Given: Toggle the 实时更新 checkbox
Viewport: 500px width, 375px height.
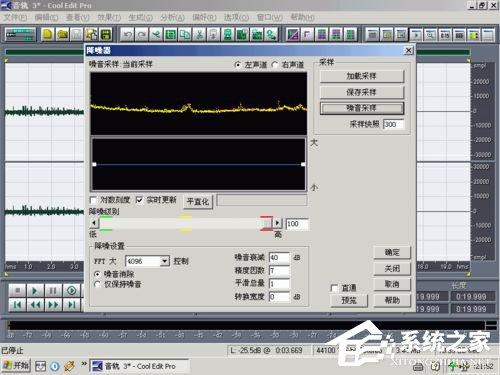Looking at the screenshot, I should [139, 200].
